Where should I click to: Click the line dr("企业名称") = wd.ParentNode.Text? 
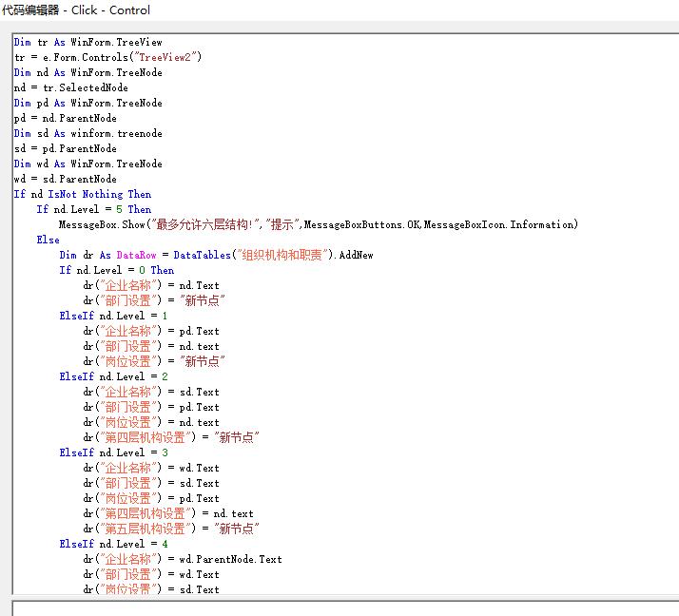[183, 559]
